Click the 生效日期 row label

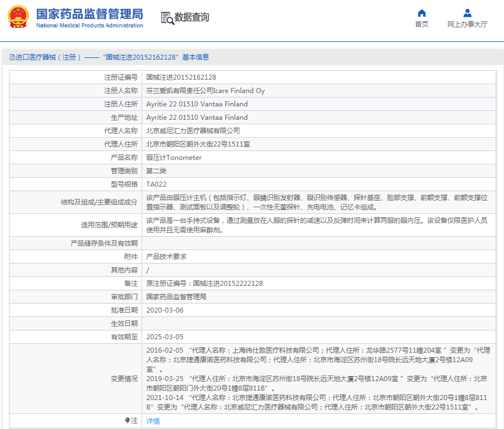124,324
